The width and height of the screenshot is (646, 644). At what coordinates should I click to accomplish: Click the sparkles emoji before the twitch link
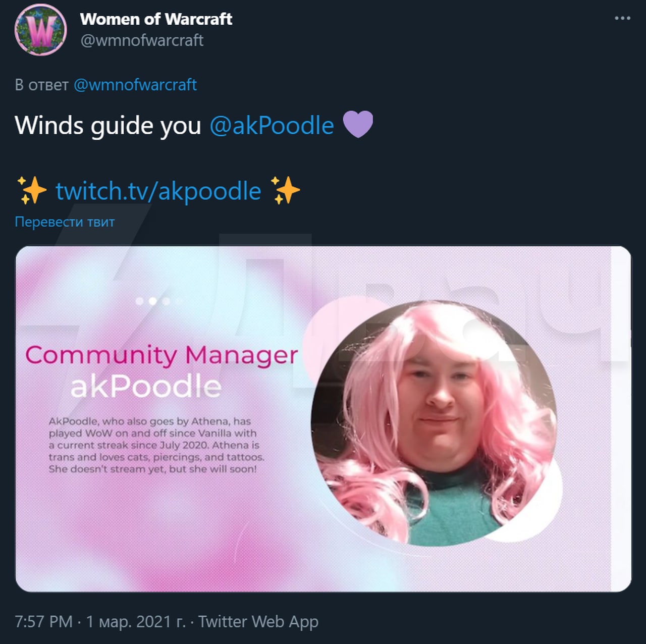31,190
